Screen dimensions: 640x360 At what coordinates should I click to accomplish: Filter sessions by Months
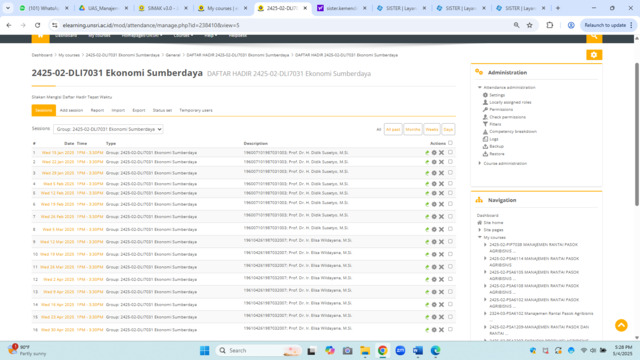(413, 129)
